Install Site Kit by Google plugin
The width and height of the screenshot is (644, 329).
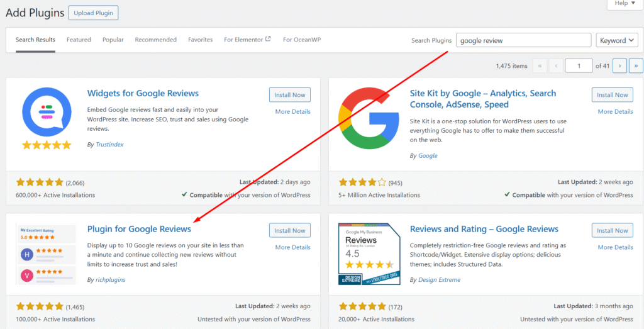pos(613,95)
